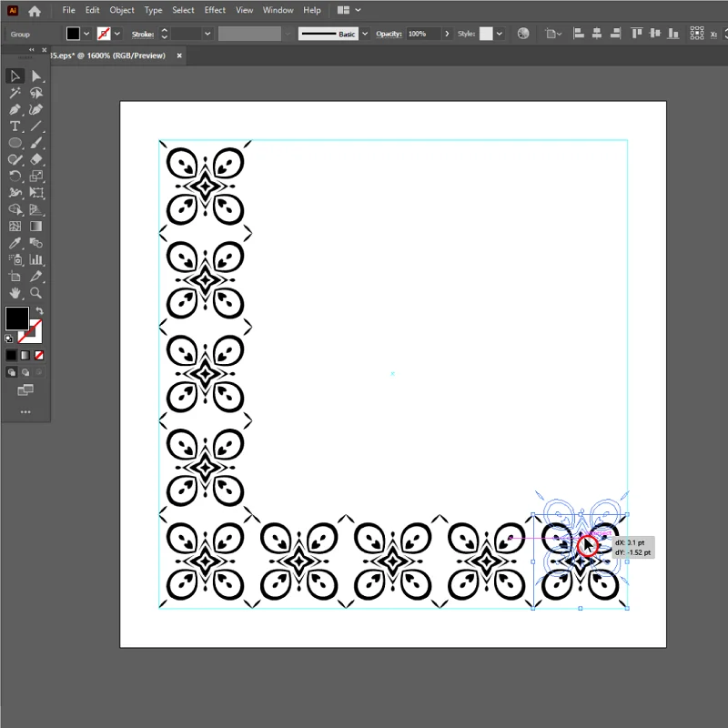The width and height of the screenshot is (728, 728).
Task: Open the graphic Style dropdown
Action: pos(499,34)
